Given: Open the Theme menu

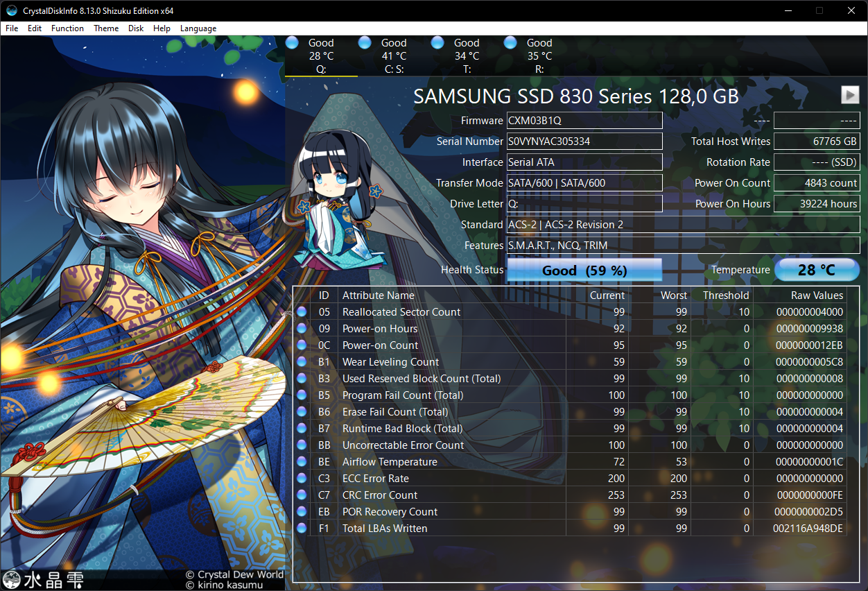Looking at the screenshot, I should pyautogui.click(x=106, y=28).
